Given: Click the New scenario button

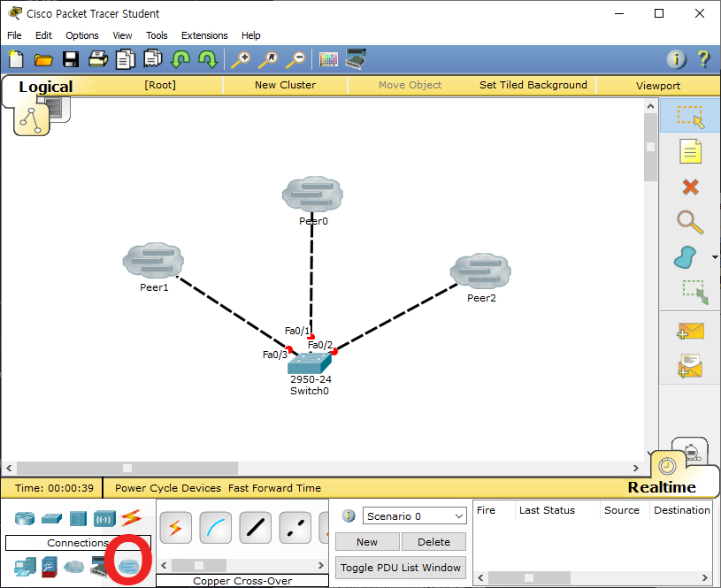Looking at the screenshot, I should pos(367,541).
